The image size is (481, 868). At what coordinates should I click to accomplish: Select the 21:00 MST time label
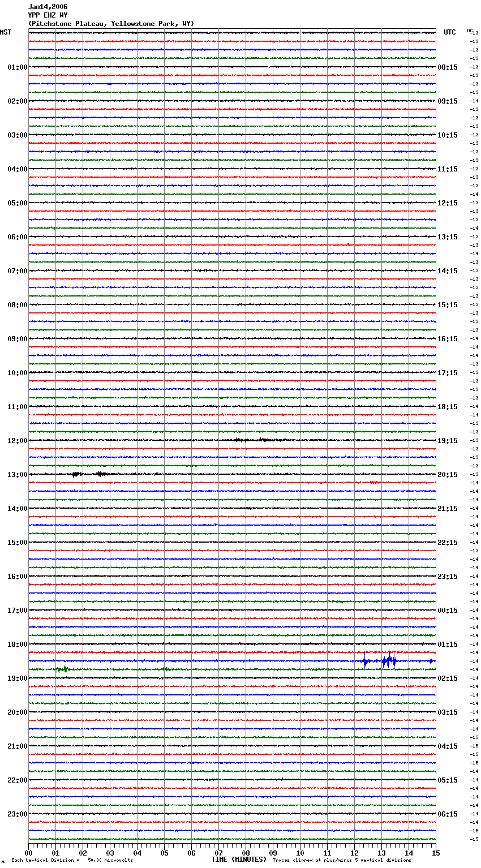pyautogui.click(x=18, y=746)
